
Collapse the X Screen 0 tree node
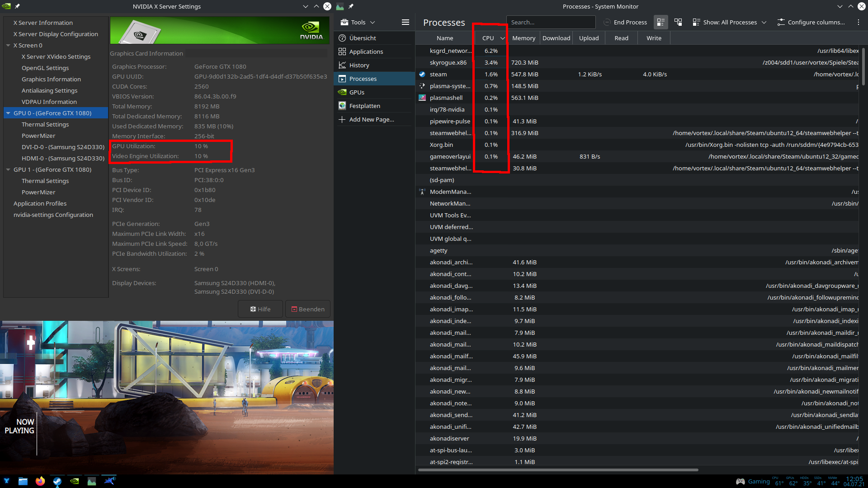(8, 45)
